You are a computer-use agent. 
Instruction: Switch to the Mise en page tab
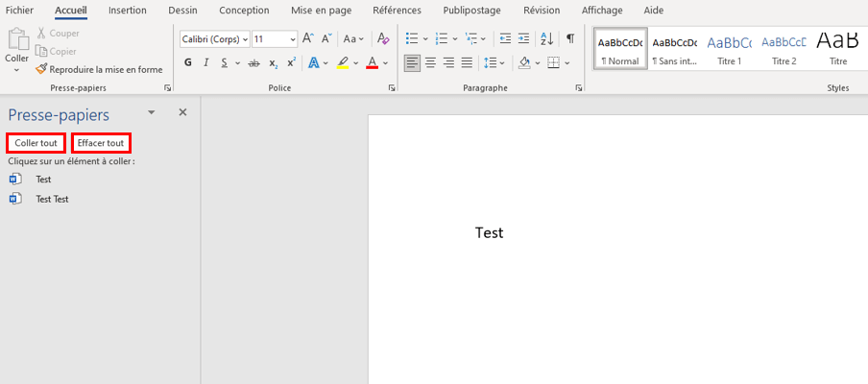click(321, 10)
